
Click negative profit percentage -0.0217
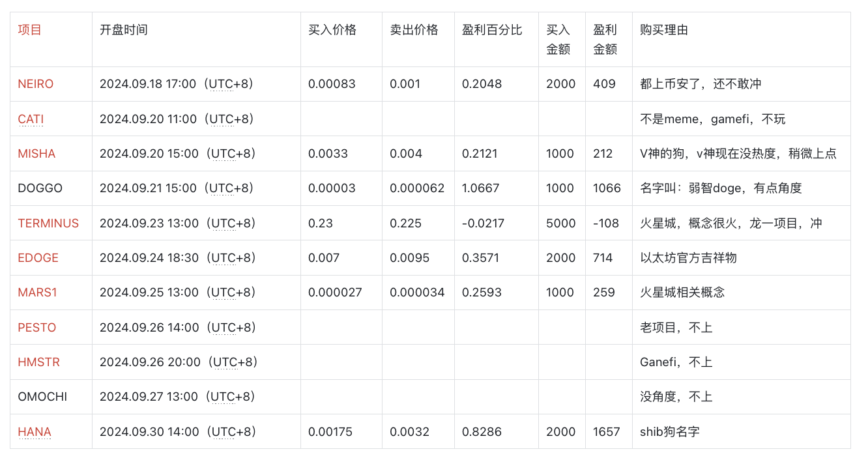483,223
